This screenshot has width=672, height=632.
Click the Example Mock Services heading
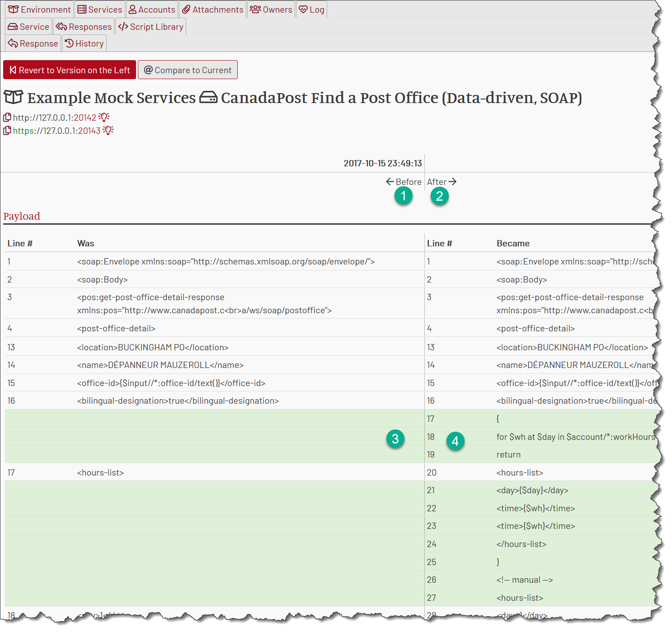click(x=112, y=98)
